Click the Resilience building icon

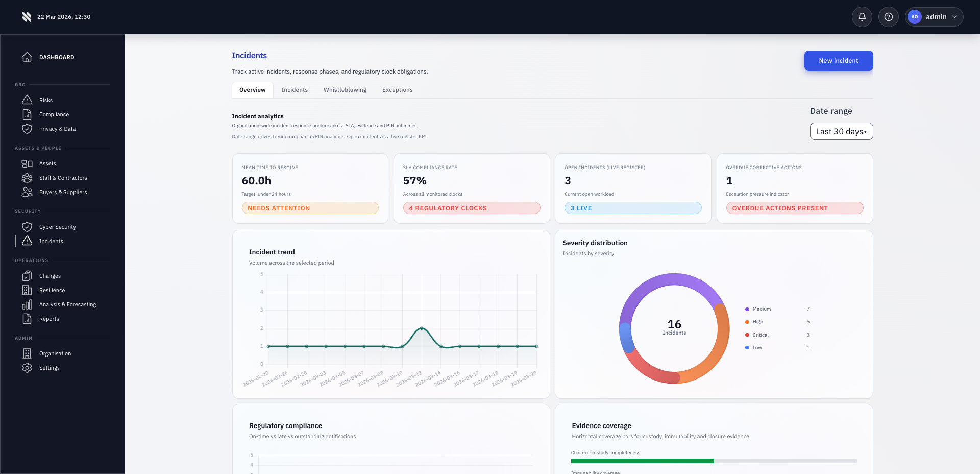tap(27, 290)
